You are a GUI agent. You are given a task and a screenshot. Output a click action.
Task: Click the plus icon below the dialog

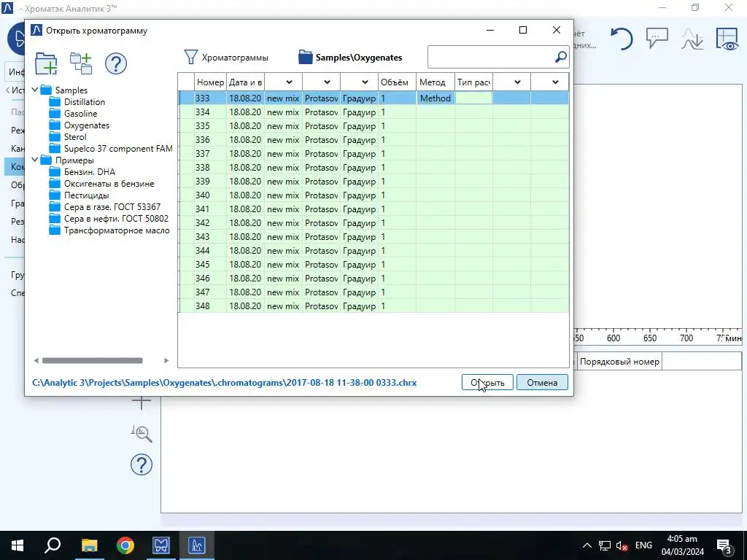pyautogui.click(x=142, y=402)
